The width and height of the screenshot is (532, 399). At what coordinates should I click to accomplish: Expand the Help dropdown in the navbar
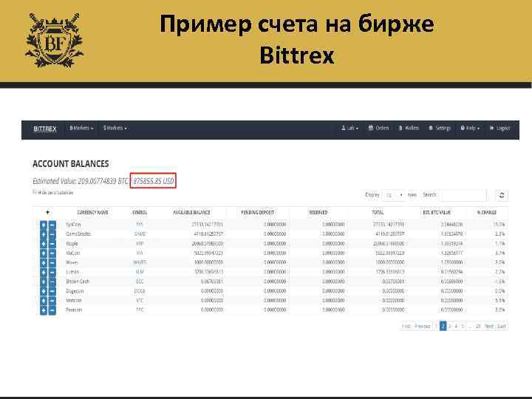(470, 129)
